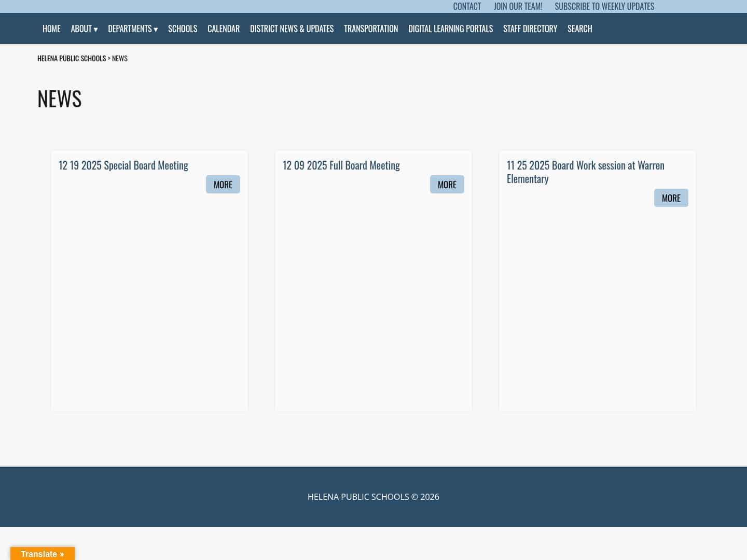
Task: Click MORE under the Full Board Meeting
Action: pos(447,184)
